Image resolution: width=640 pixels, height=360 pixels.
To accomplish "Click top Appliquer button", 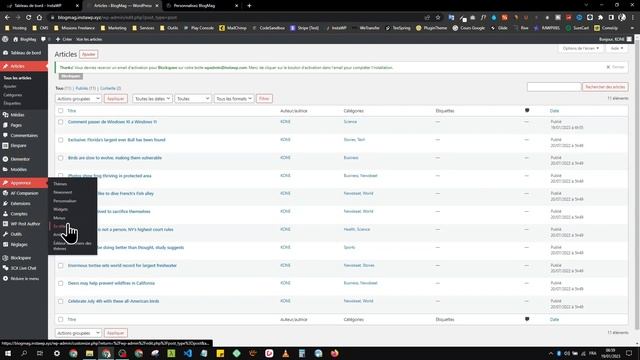I will [x=116, y=99].
